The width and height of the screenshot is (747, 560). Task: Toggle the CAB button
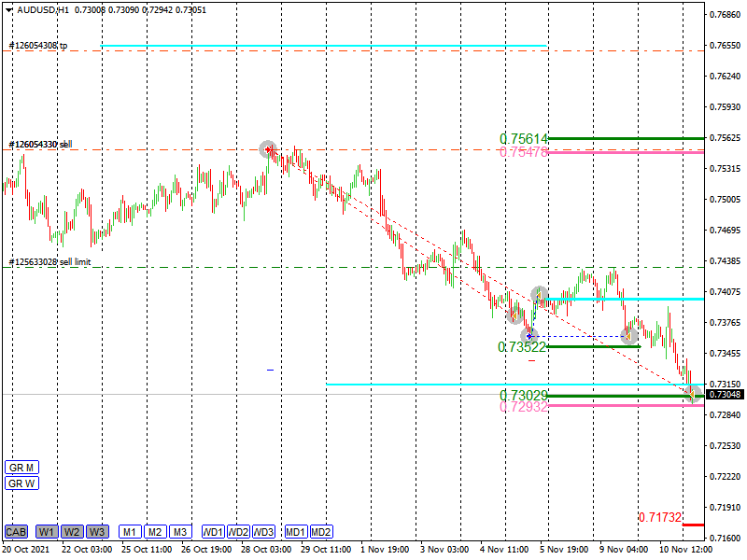pyautogui.click(x=16, y=532)
